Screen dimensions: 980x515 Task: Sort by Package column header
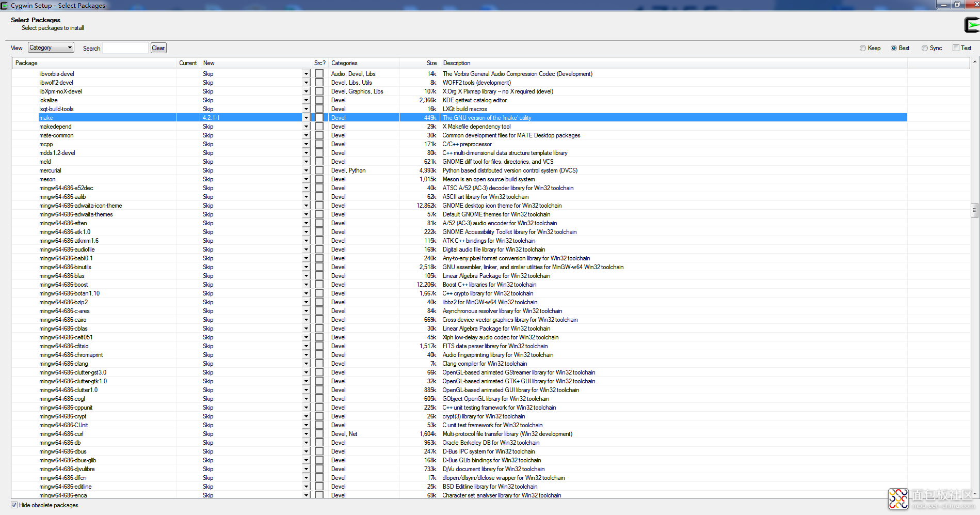pos(94,63)
